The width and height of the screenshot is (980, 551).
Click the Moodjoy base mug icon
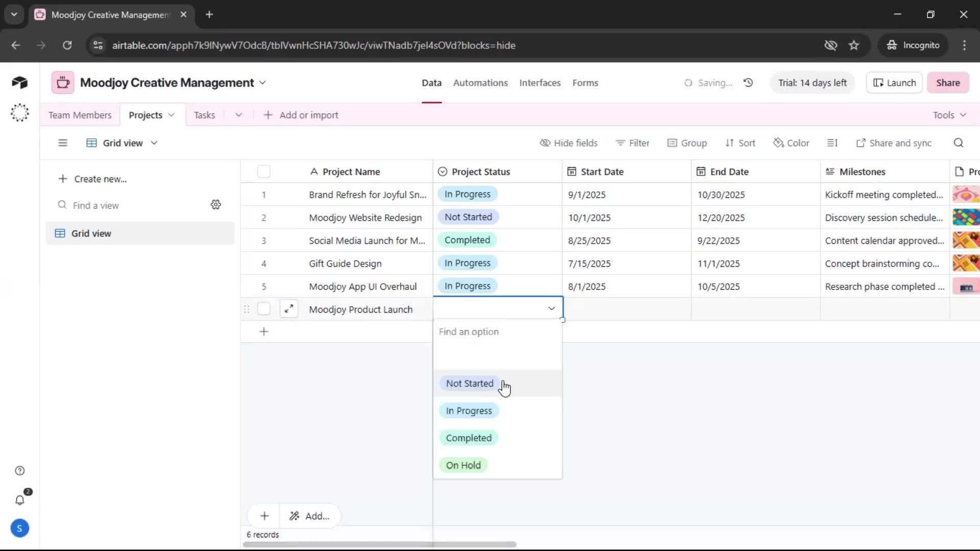click(x=63, y=83)
